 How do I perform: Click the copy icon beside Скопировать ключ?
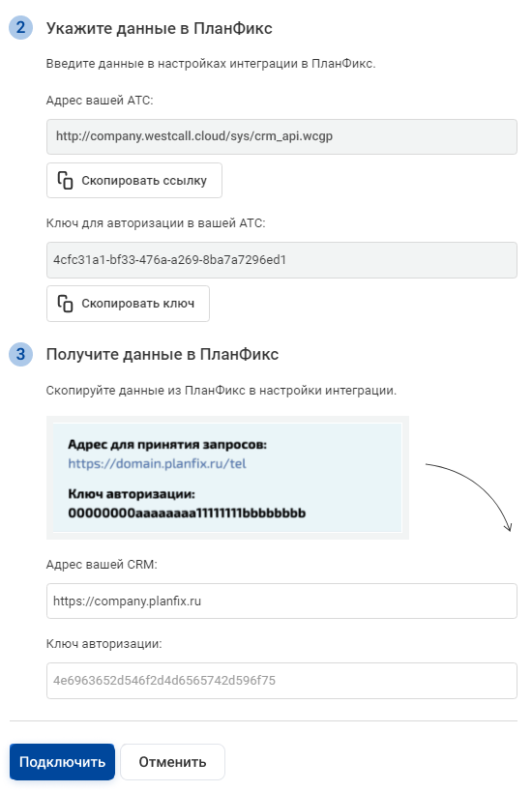pos(65,304)
